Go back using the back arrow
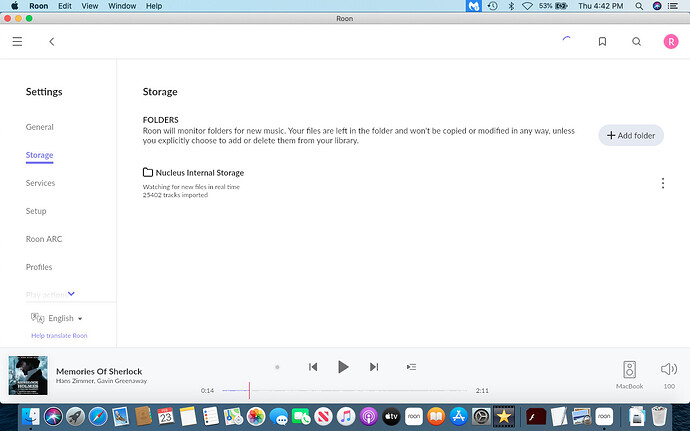Viewport: 690px width, 431px height. [x=51, y=42]
